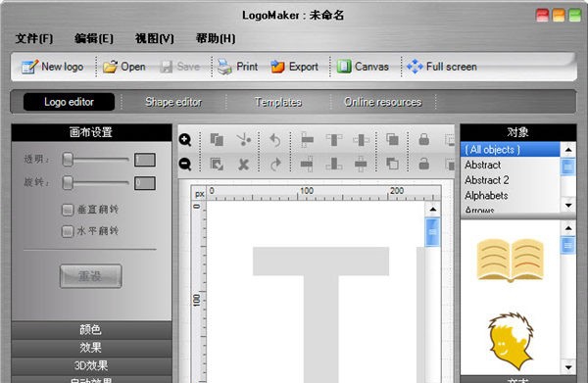Create a new logo from toolbar
Viewport: 588px width, 383px height.
(53, 67)
